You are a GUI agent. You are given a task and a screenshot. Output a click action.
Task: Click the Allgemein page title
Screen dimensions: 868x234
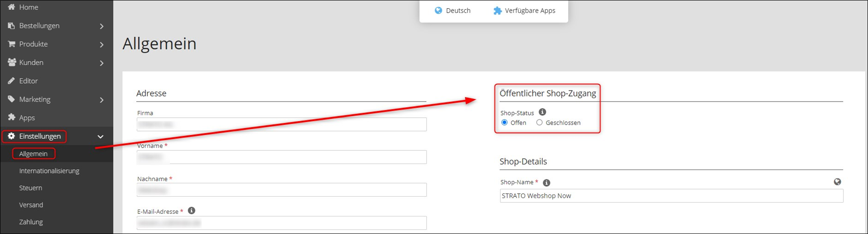(x=159, y=43)
